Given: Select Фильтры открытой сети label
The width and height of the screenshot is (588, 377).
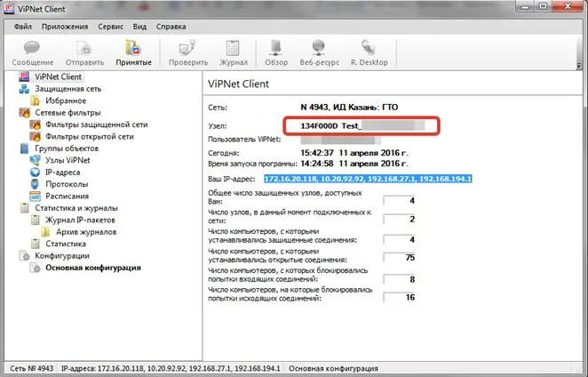Looking at the screenshot, I should (x=89, y=136).
